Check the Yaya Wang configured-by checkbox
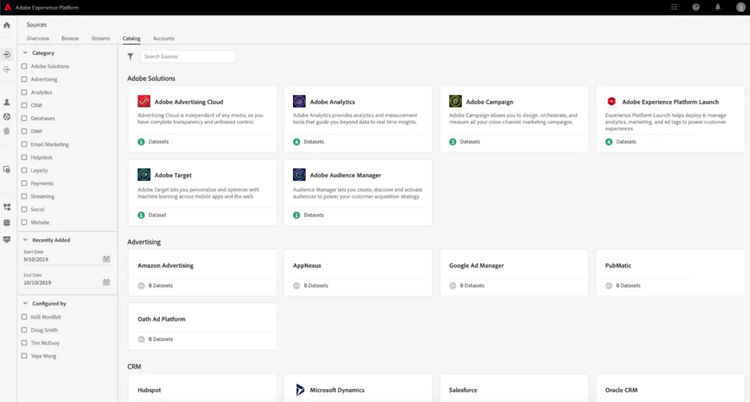750x402 pixels. [24, 356]
